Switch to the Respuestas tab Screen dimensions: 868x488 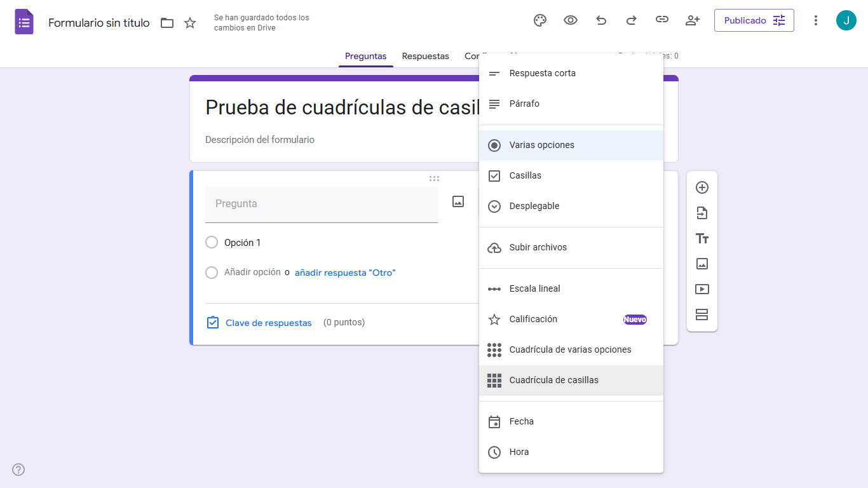(425, 56)
